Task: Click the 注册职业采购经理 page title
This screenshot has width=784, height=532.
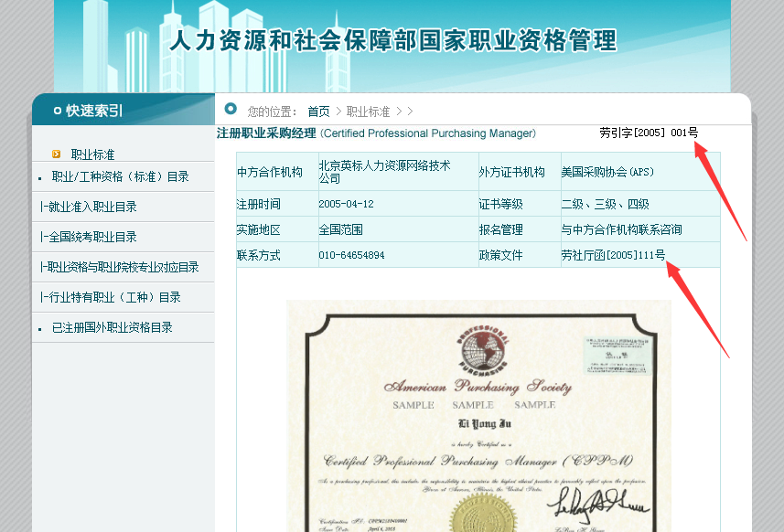Action: click(266, 133)
